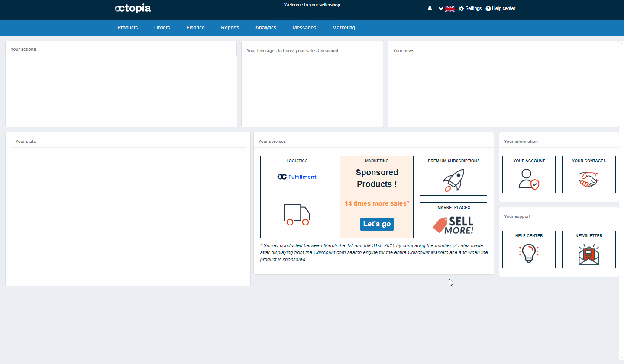624x364 pixels.
Task: Open the Logistics Fulfillment truck tile
Action: (297, 197)
